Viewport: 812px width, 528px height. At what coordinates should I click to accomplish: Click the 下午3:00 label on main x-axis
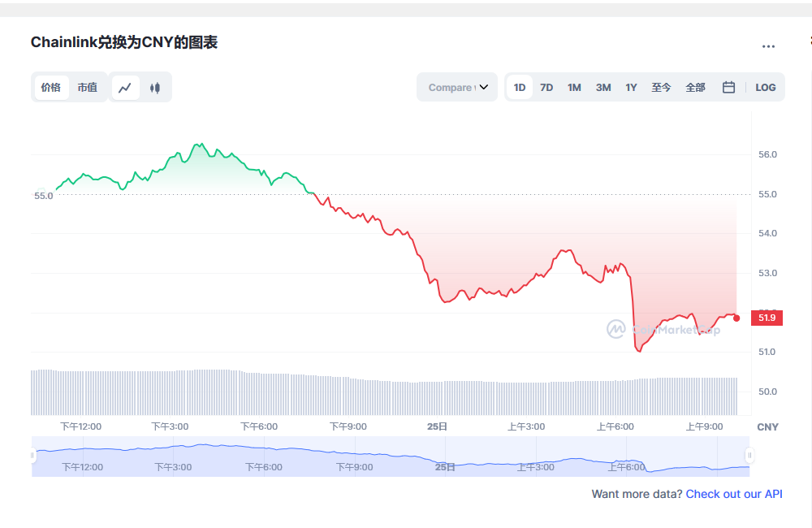170,426
